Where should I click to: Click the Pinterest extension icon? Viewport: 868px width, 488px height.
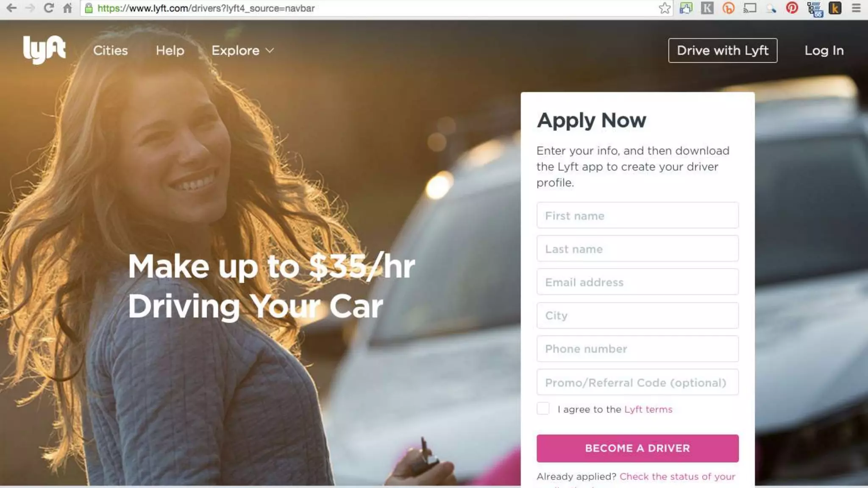(x=792, y=8)
